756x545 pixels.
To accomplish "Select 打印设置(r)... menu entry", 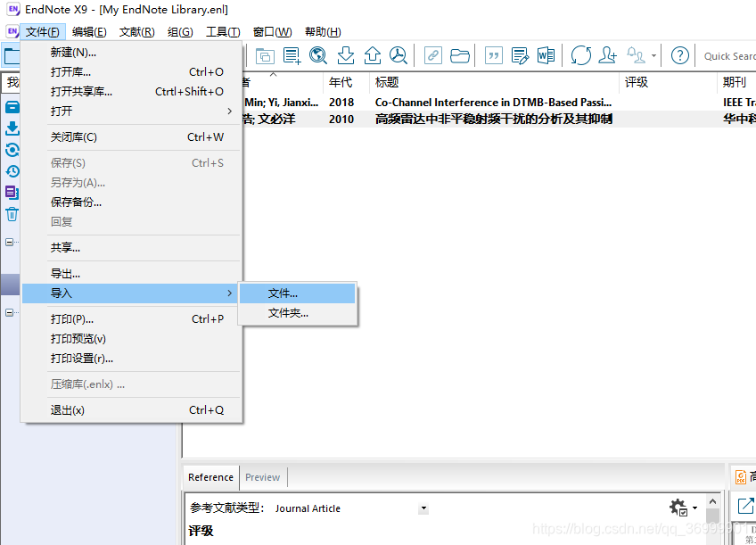I will coord(131,359).
